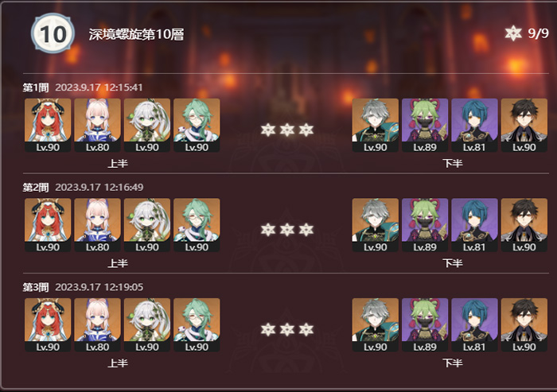Click the 9/9 star total icon
557x392 pixels.
tap(513, 33)
